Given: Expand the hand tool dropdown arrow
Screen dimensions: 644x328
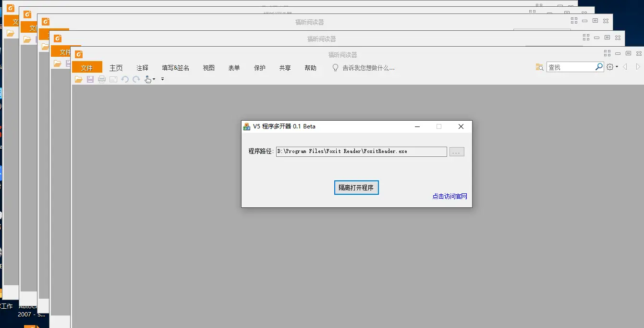Looking at the screenshot, I should point(154,79).
